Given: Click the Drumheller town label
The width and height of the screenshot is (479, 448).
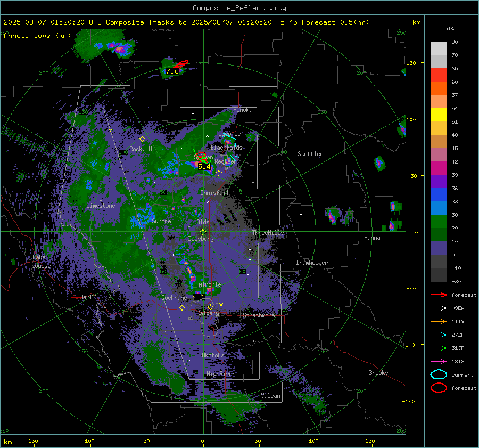Looking at the screenshot, I should pyautogui.click(x=312, y=263).
